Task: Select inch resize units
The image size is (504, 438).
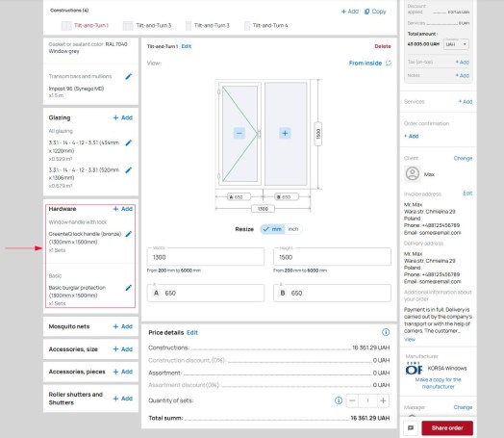Action: [x=293, y=229]
